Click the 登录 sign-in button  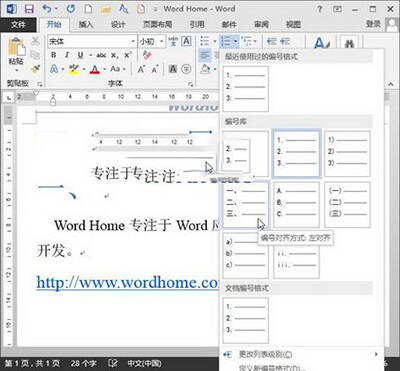tap(373, 24)
